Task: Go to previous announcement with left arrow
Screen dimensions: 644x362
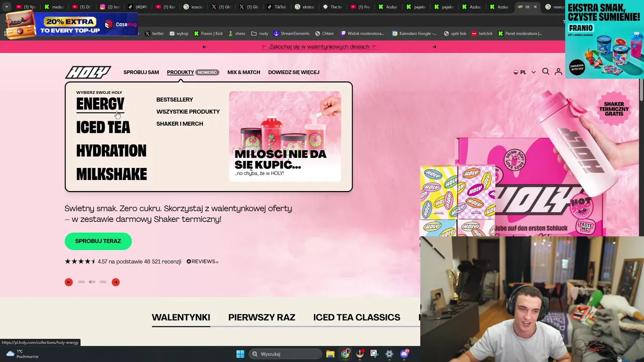Action: (204, 47)
